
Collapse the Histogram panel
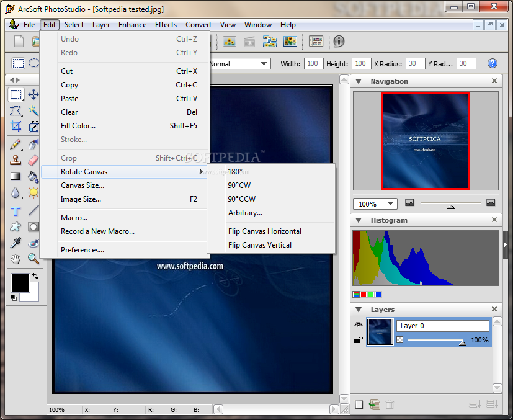point(359,220)
